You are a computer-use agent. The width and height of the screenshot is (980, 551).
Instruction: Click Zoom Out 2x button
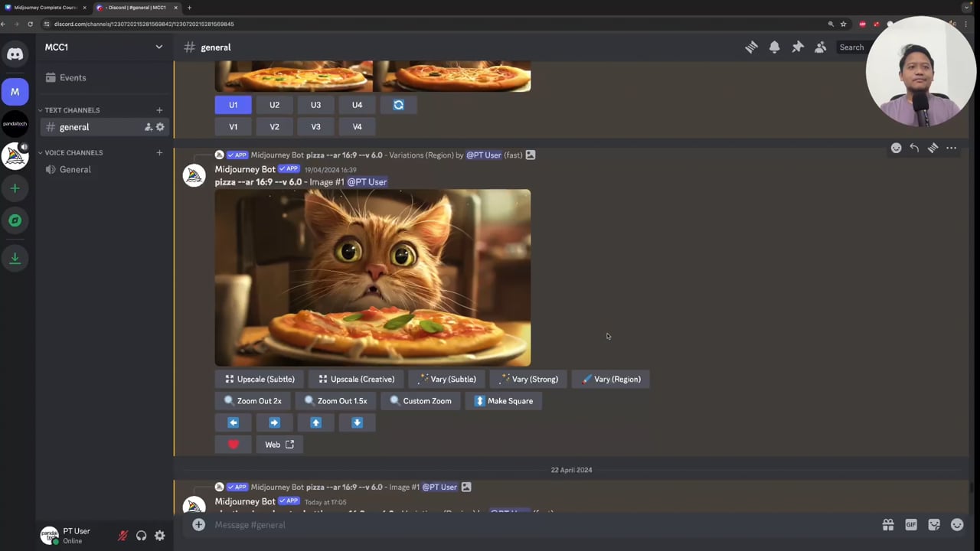pos(252,401)
